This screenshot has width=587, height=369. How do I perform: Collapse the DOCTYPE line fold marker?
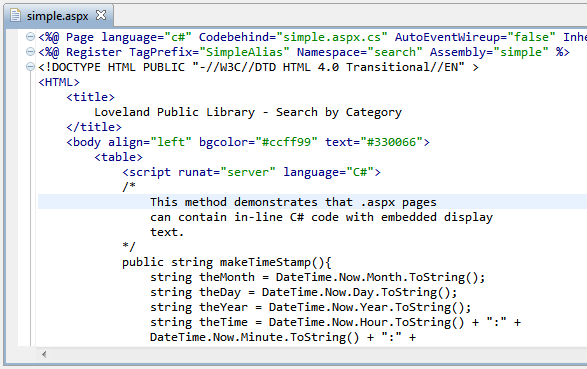click(30, 67)
